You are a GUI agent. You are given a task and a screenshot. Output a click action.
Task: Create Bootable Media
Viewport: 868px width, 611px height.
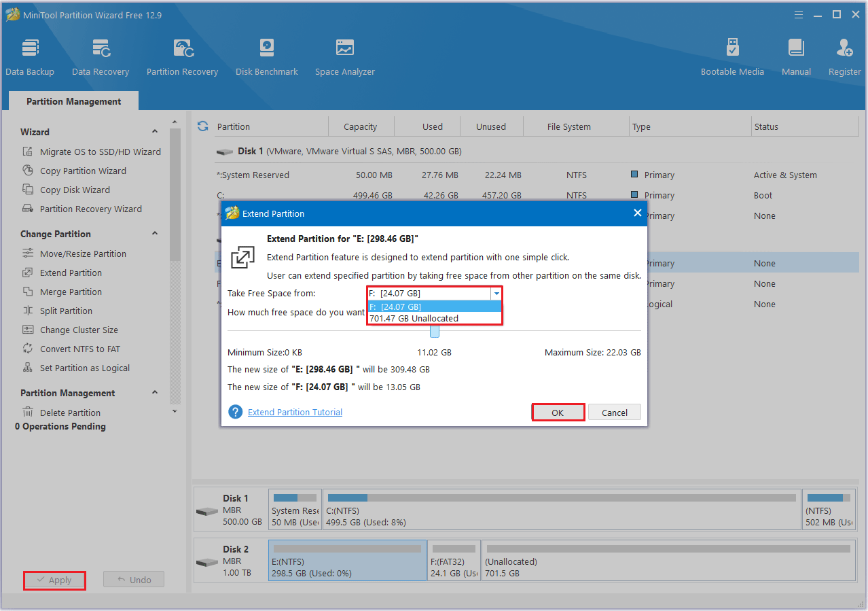tap(732, 54)
